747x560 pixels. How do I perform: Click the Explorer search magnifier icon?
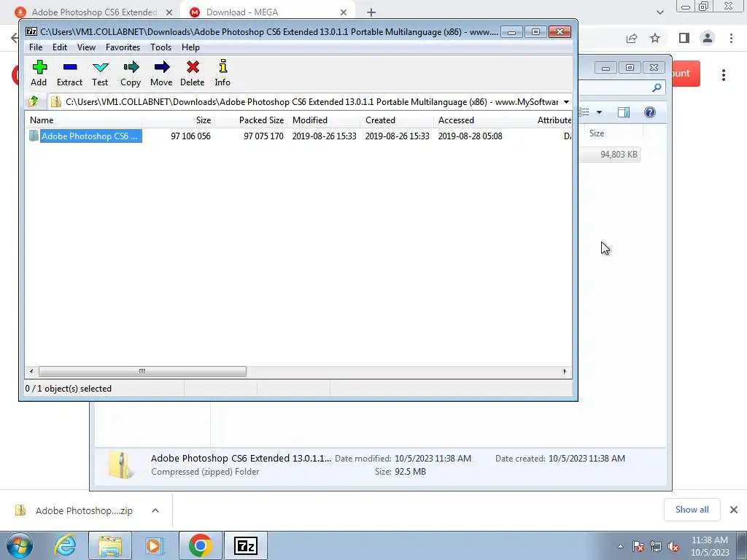pos(657,87)
